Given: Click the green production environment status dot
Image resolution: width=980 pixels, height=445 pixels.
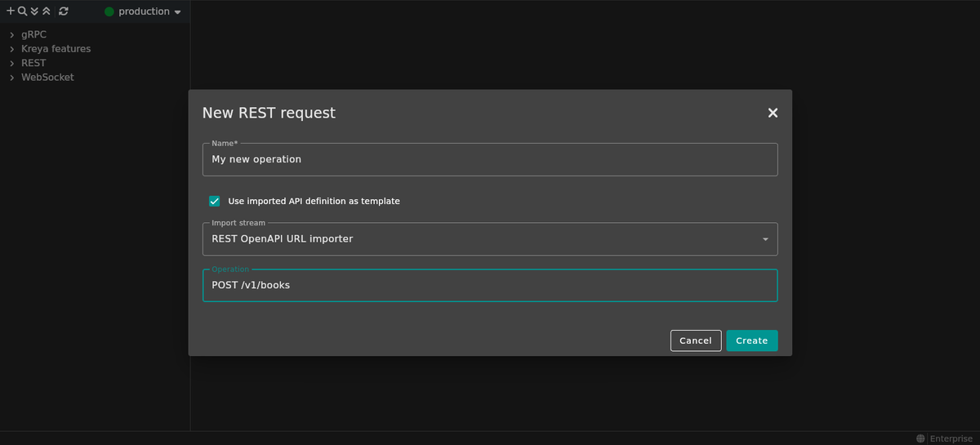Looking at the screenshot, I should pos(109,11).
